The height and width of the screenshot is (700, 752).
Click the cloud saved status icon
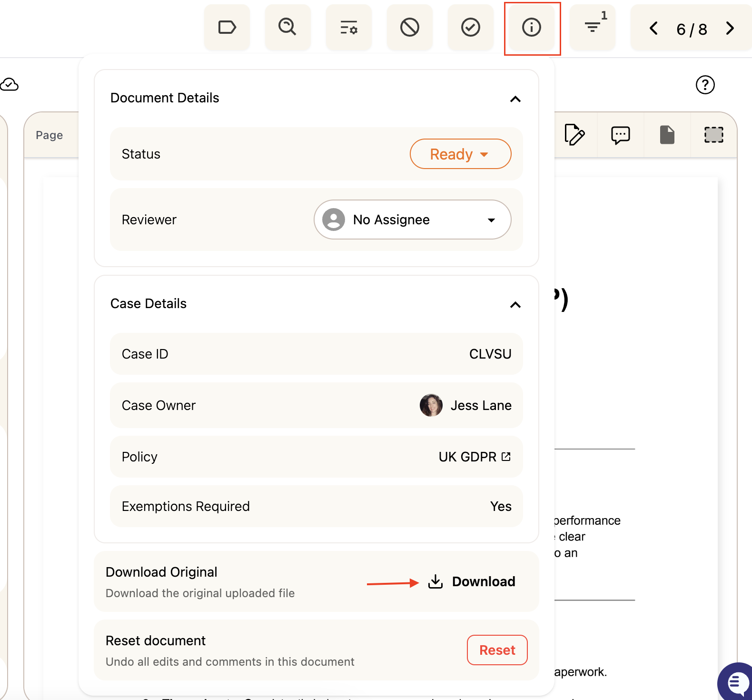click(x=9, y=85)
